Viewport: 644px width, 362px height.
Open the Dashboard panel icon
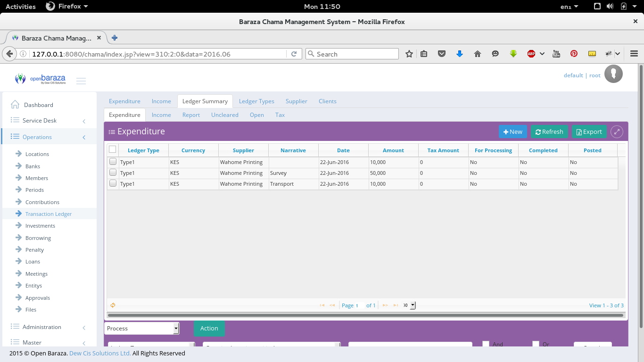14,105
